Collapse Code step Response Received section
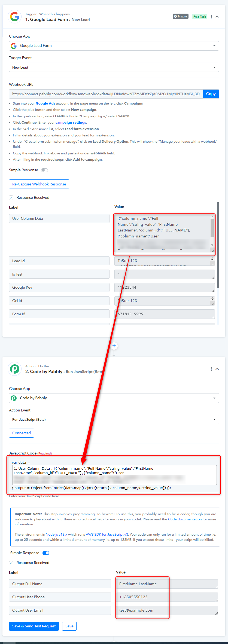Viewport: 228px width, 644px height. click(x=11, y=563)
